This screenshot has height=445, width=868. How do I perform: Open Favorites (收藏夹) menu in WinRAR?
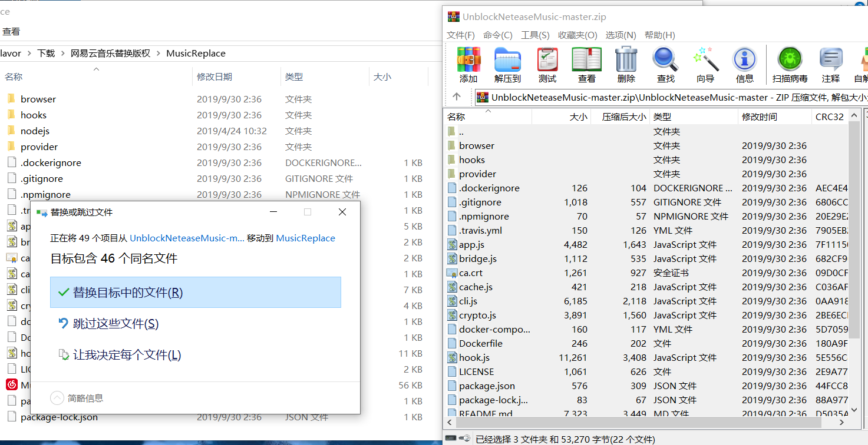577,35
